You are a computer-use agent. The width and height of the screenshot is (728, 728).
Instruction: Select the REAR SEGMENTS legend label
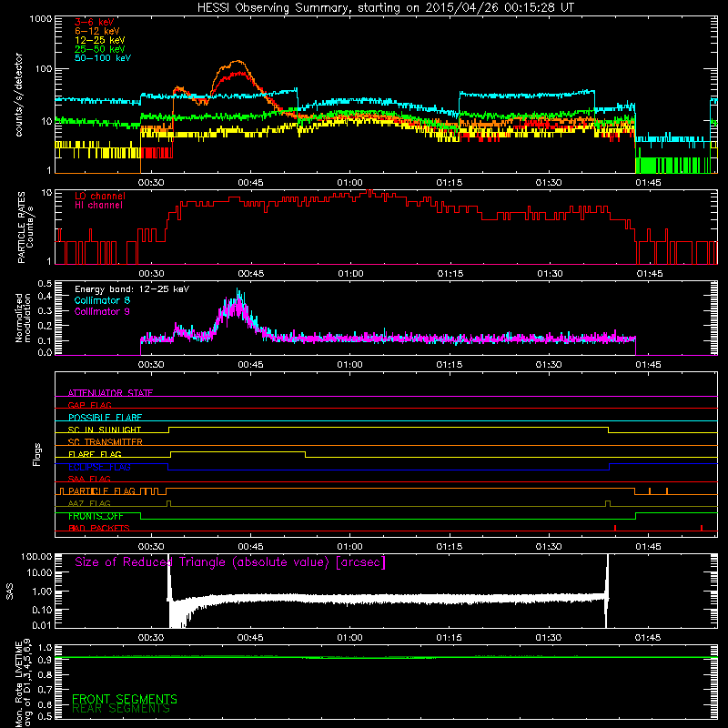(121, 709)
